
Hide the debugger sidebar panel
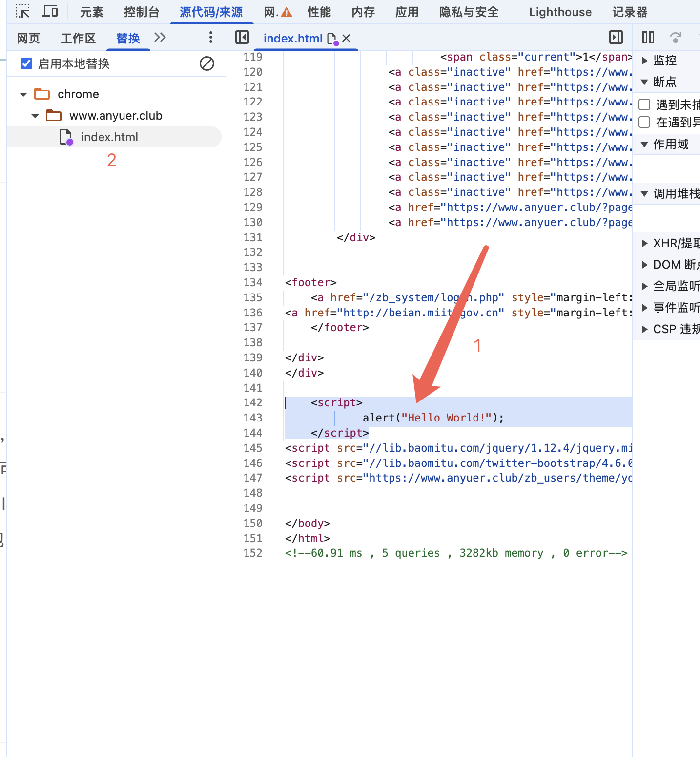[616, 37]
